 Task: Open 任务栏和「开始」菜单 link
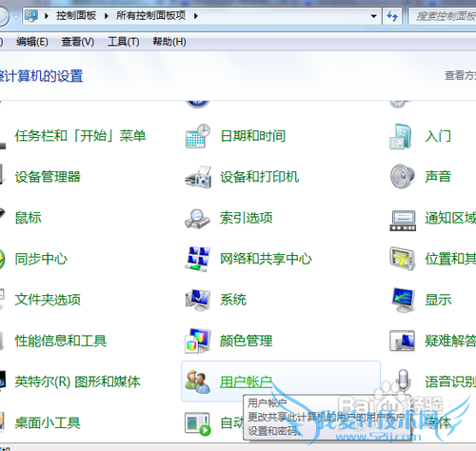coord(80,136)
